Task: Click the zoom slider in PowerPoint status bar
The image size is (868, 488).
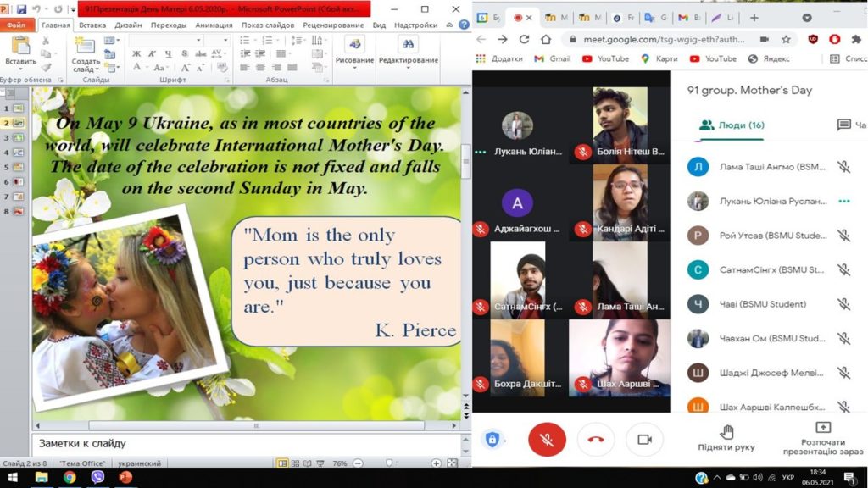Action: pyautogui.click(x=389, y=463)
